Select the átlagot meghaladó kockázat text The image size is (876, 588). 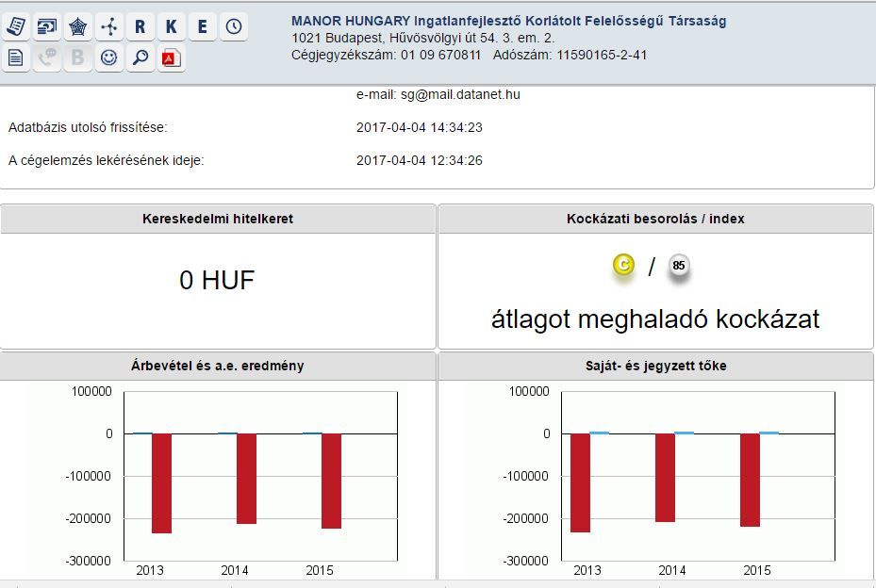(655, 319)
